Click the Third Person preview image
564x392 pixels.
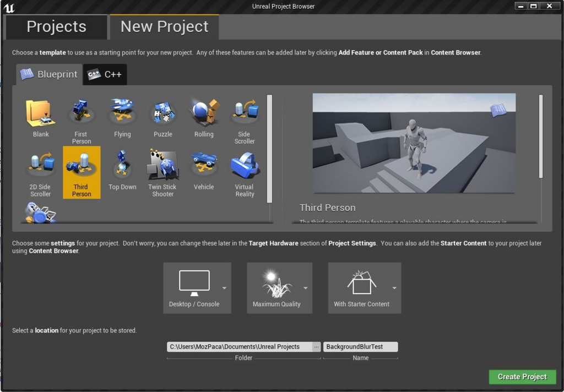(x=414, y=143)
